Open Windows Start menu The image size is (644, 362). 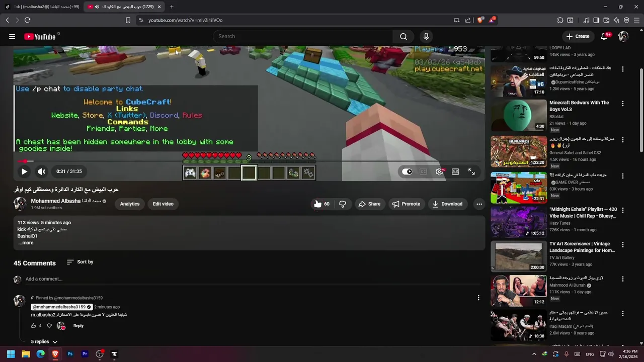11,354
